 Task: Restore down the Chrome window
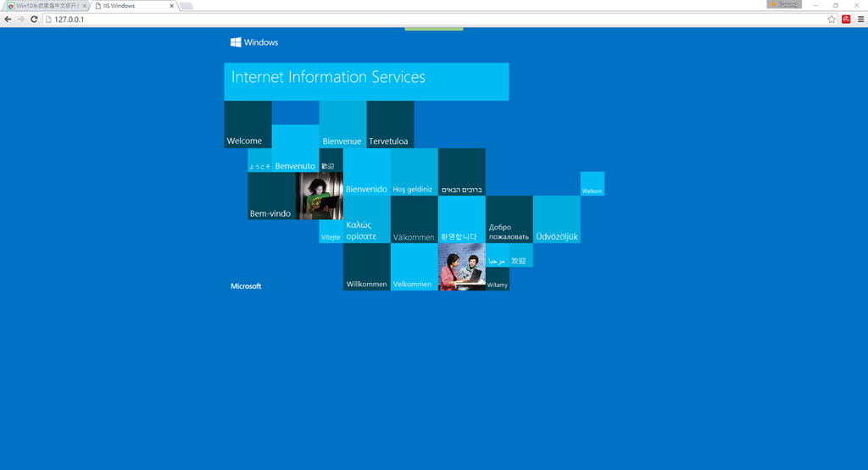pos(836,5)
